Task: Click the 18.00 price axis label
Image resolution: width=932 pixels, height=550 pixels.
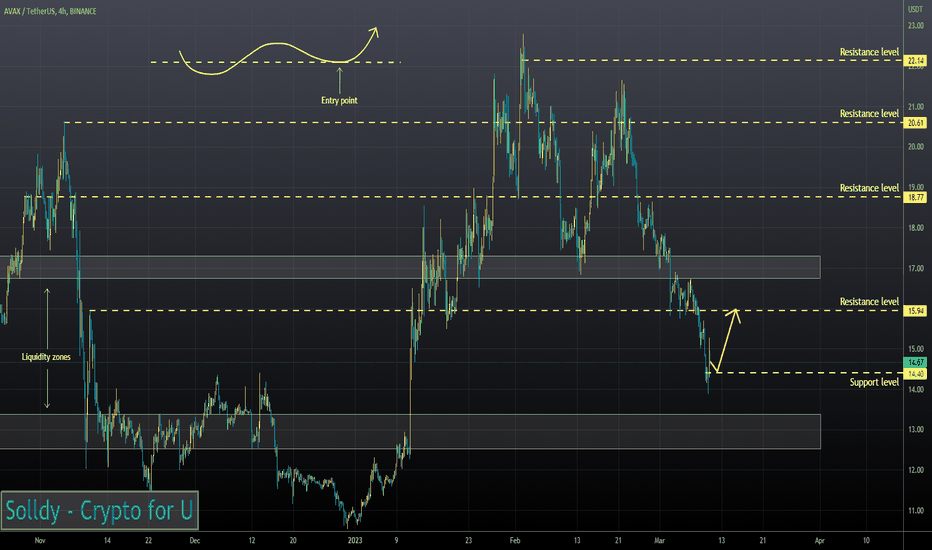Action: (x=915, y=228)
